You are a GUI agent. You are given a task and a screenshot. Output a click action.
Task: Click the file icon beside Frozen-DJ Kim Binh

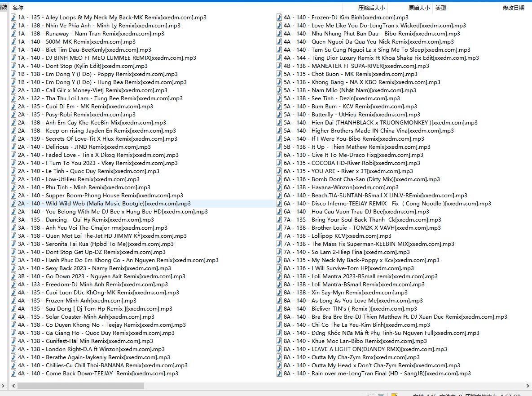[x=279, y=18]
